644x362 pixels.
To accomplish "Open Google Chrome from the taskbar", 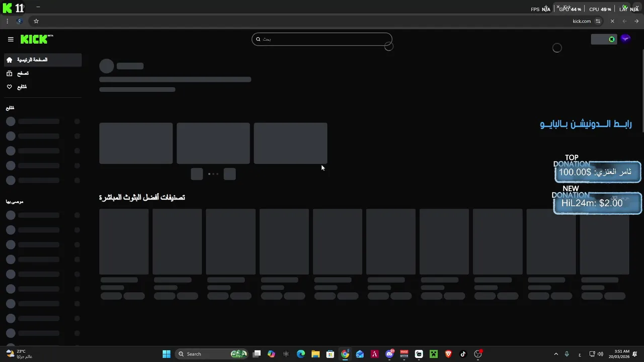I will [x=345, y=354].
